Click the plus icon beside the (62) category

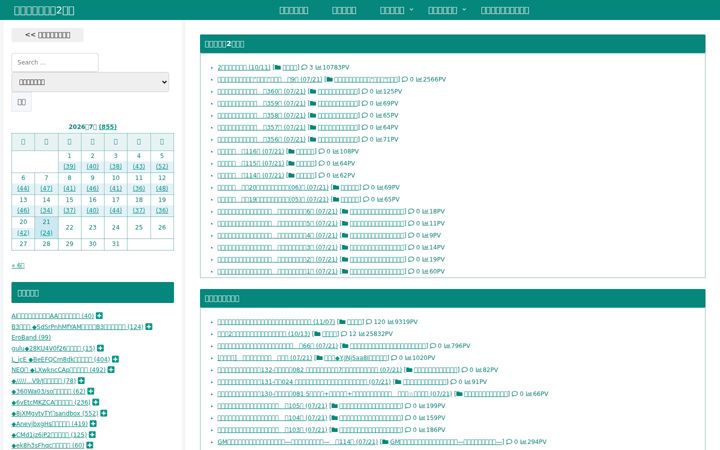(91, 391)
